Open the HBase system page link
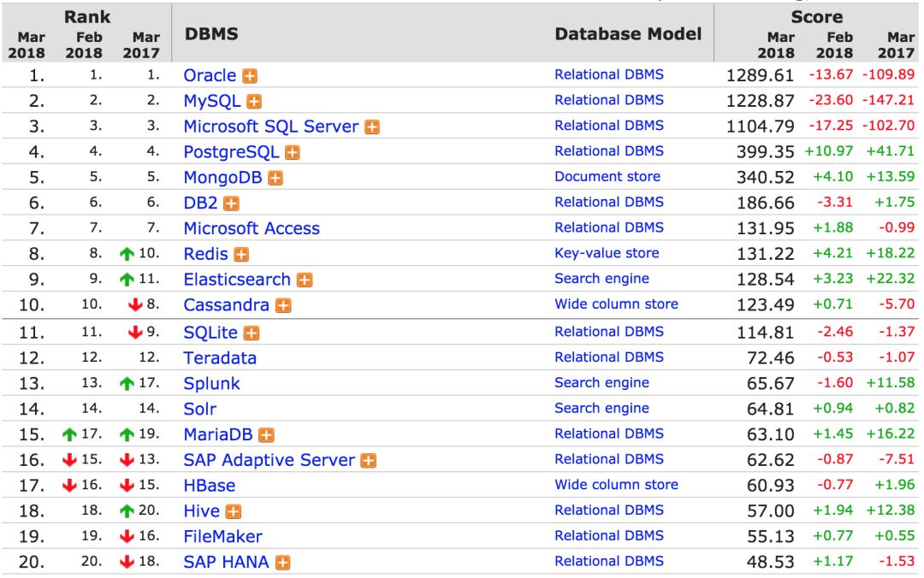 point(209,486)
